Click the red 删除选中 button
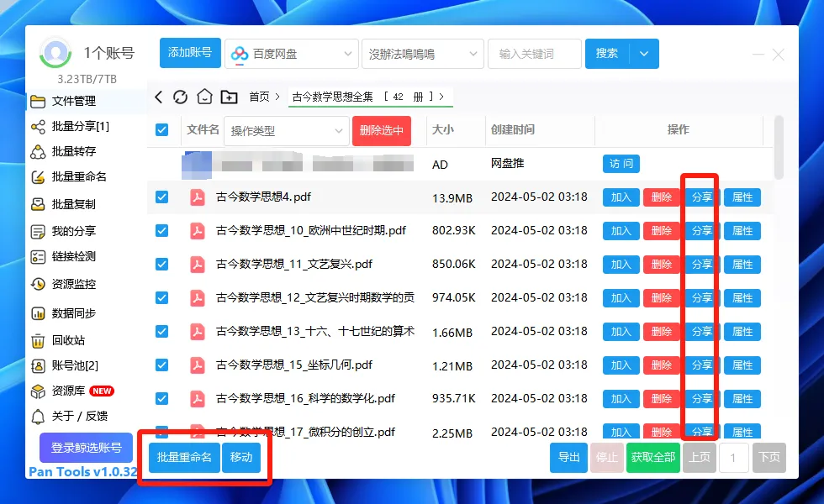 (382, 131)
